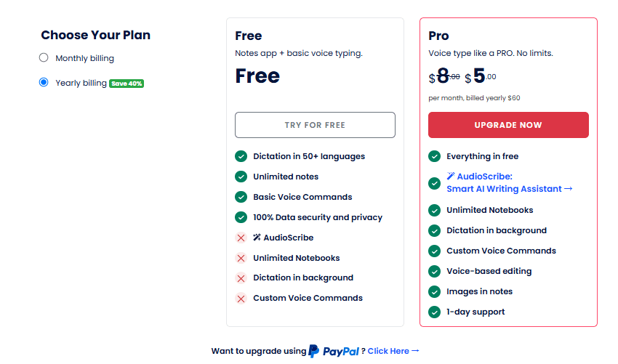Click the Save 40% green badge
The width and height of the screenshot is (618, 364).
127,84
